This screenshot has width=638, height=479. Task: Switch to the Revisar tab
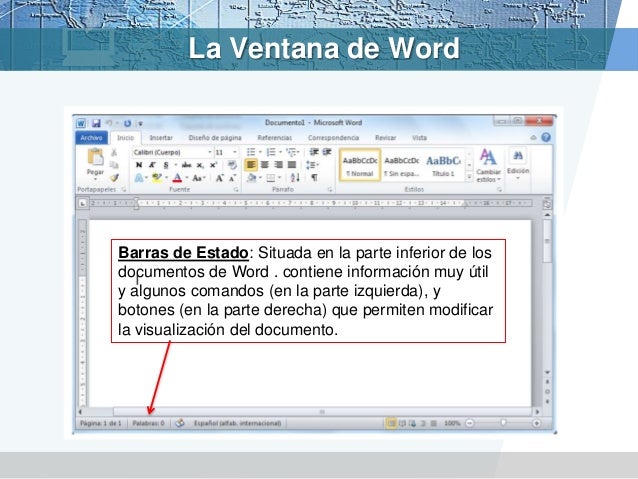pos(385,138)
